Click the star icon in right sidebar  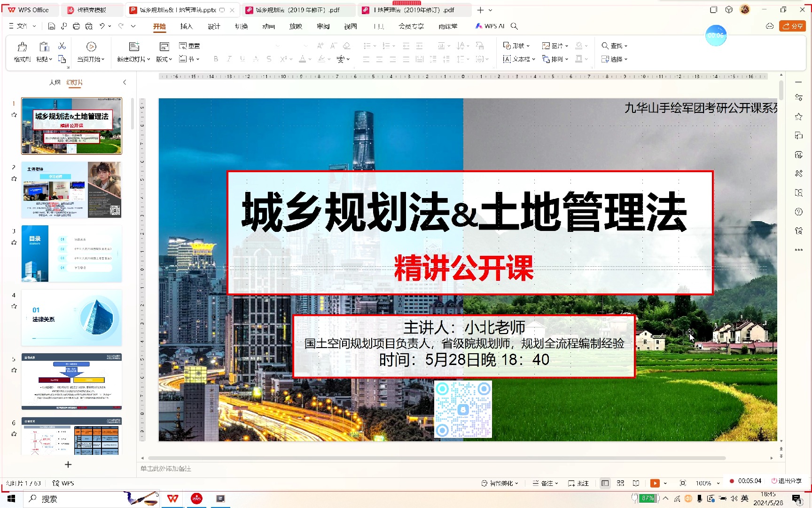pyautogui.click(x=798, y=117)
